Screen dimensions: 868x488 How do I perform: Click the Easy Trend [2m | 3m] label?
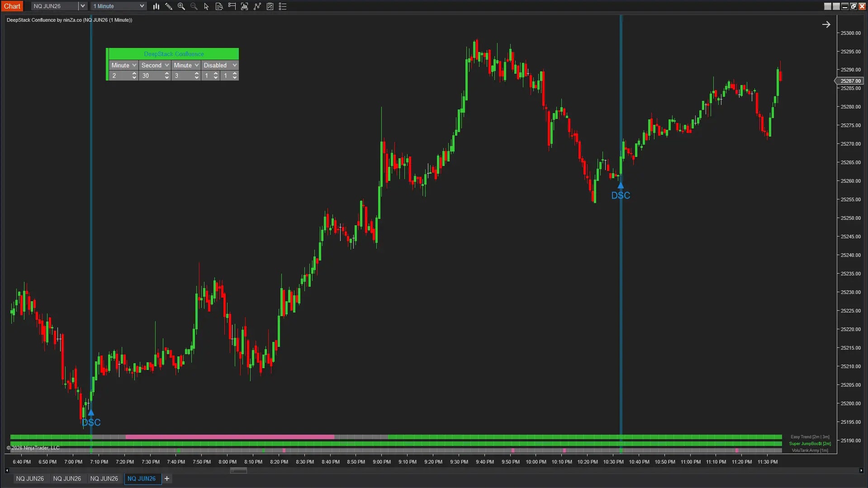click(x=810, y=437)
